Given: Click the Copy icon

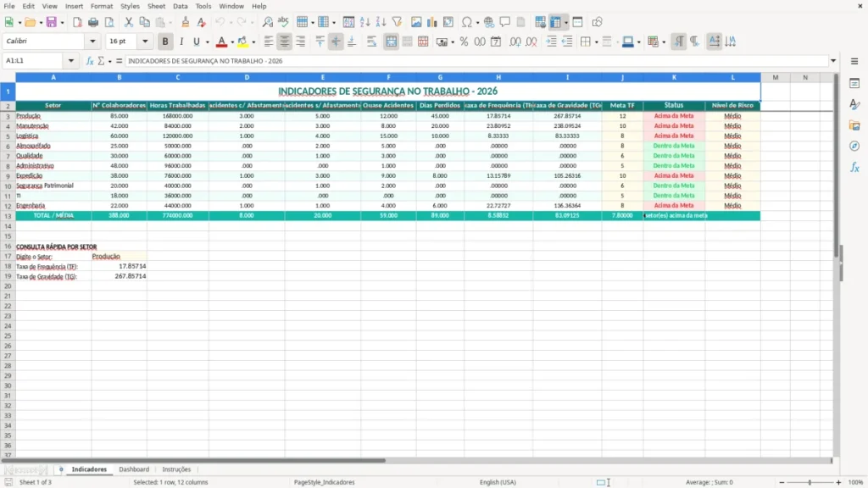Looking at the screenshot, I should coord(144,22).
